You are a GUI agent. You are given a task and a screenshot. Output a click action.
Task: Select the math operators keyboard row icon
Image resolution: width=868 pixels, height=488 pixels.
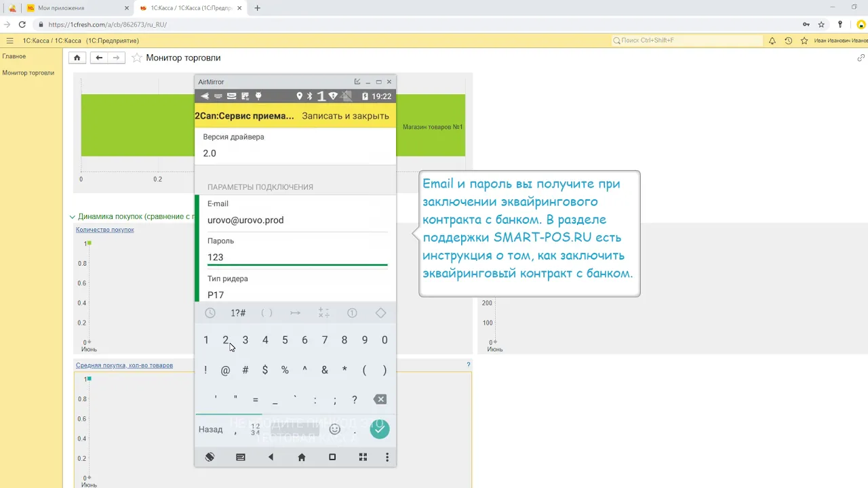pyautogui.click(x=323, y=313)
